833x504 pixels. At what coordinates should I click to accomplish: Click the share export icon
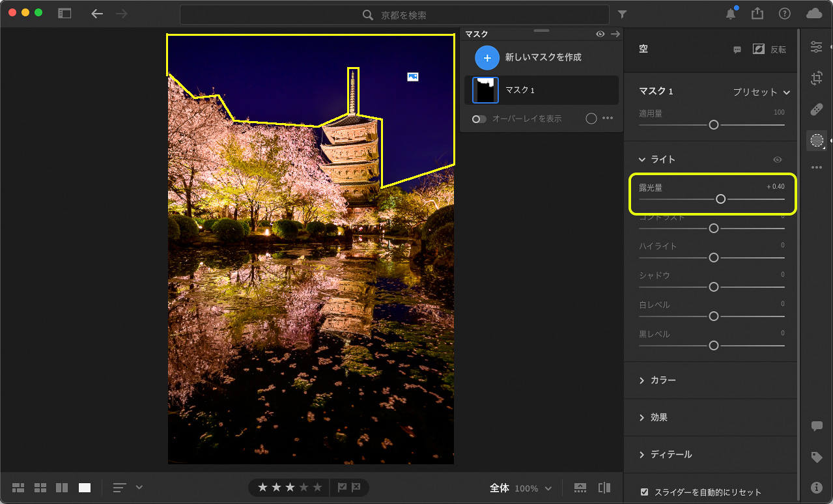(757, 14)
